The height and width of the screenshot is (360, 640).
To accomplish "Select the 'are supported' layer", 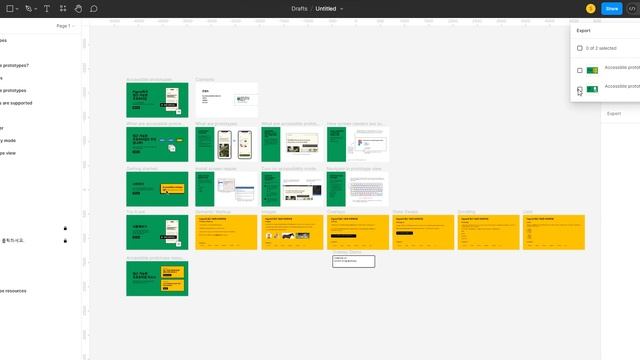I will click(x=16, y=103).
